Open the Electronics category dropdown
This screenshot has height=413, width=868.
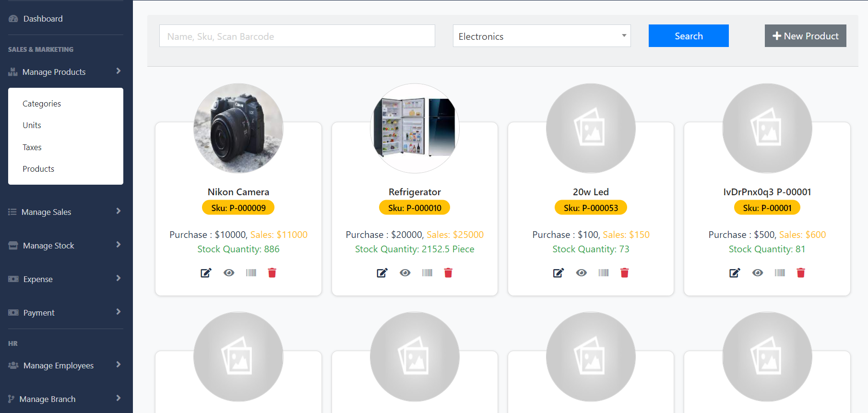(x=541, y=36)
